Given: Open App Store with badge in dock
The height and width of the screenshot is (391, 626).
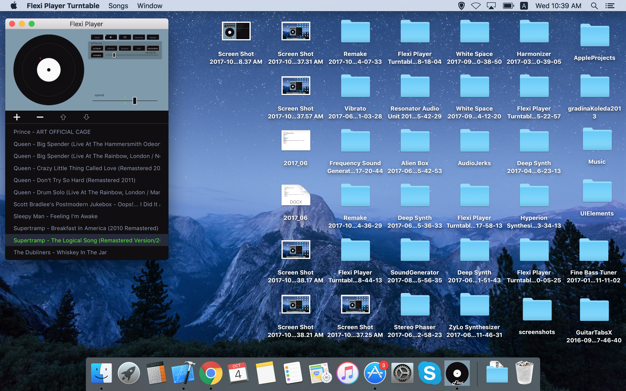Looking at the screenshot, I should coord(375,373).
